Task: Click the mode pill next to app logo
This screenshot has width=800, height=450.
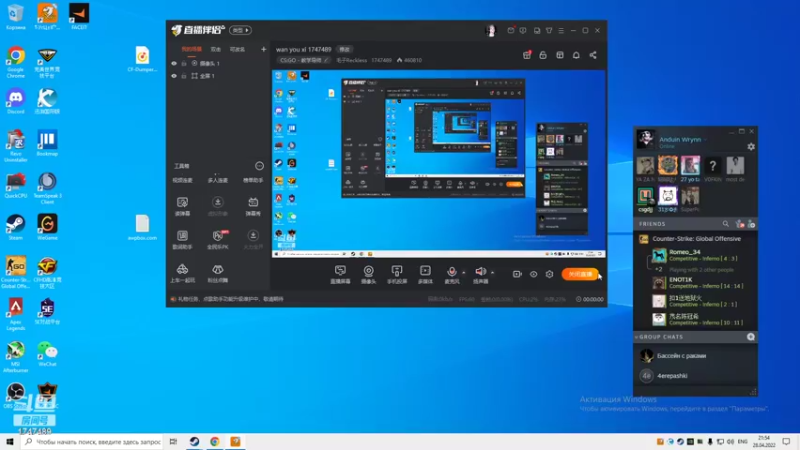Action: click(240, 30)
